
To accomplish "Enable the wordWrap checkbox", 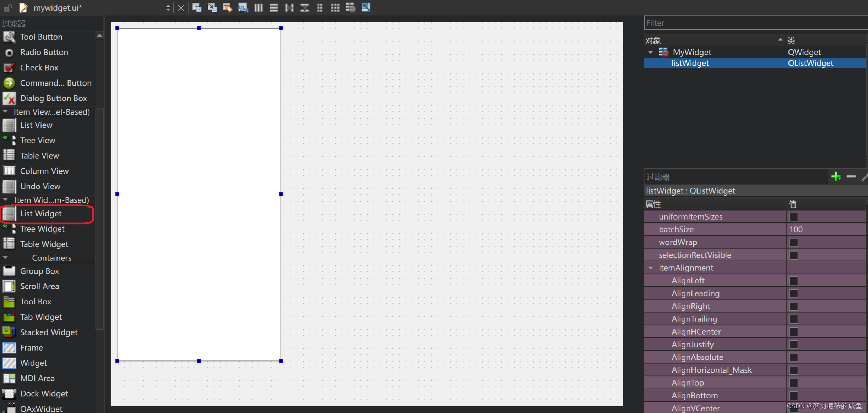I will [x=794, y=242].
